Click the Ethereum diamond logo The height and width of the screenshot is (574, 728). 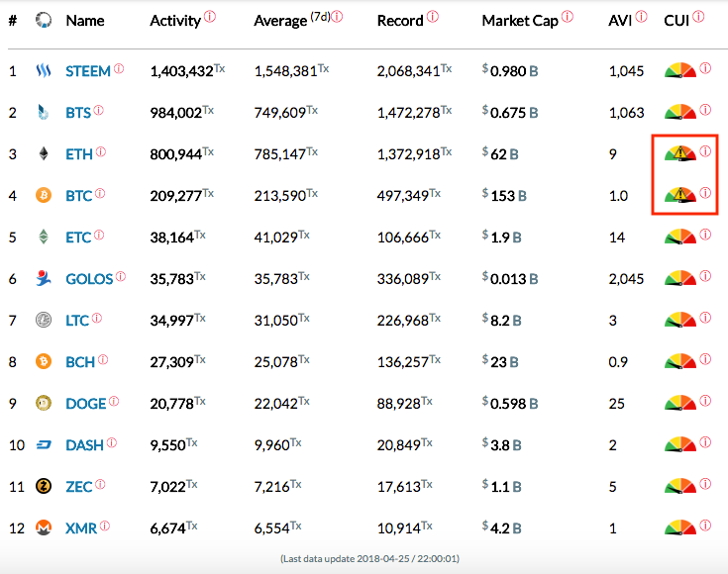44,154
